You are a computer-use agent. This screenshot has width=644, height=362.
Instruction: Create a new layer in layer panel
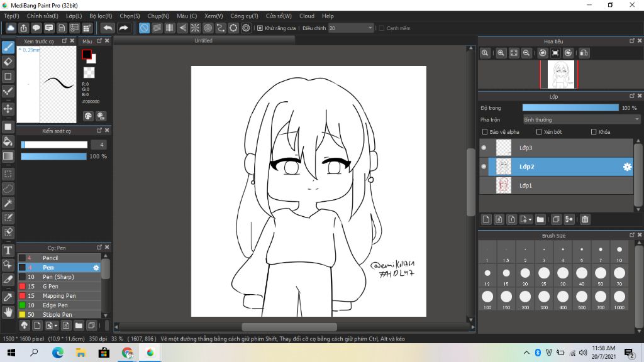(x=486, y=219)
